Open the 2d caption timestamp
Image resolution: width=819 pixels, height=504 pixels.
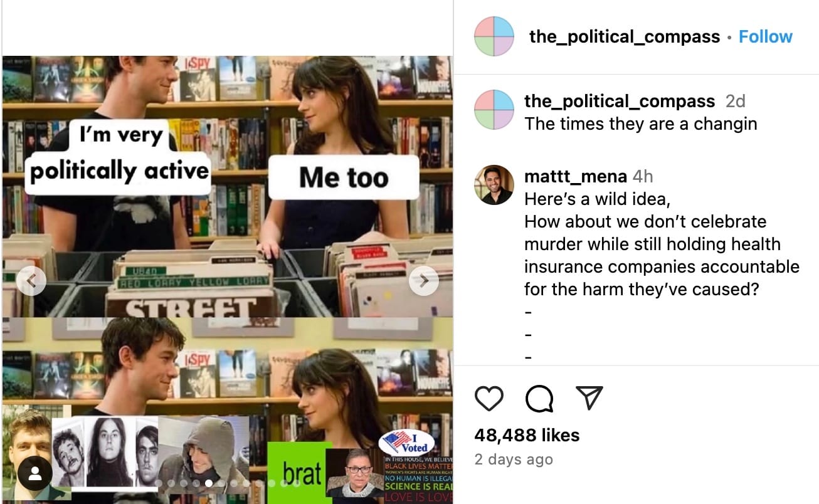(735, 101)
